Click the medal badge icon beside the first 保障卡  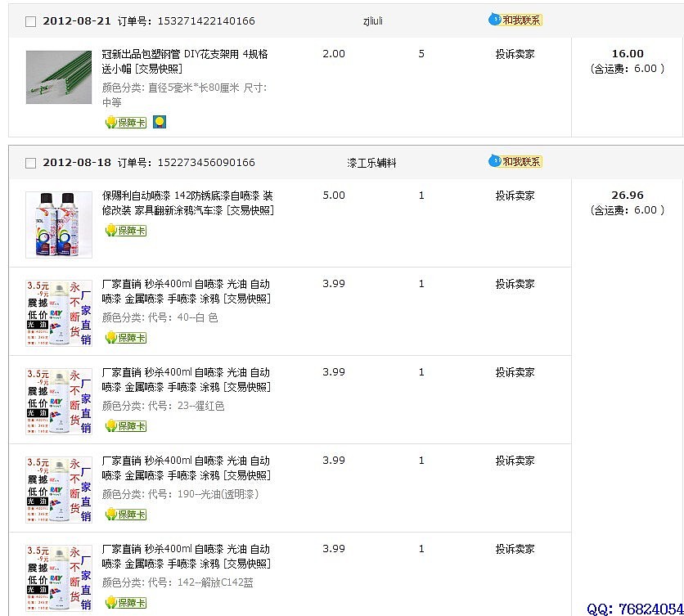[x=159, y=121]
